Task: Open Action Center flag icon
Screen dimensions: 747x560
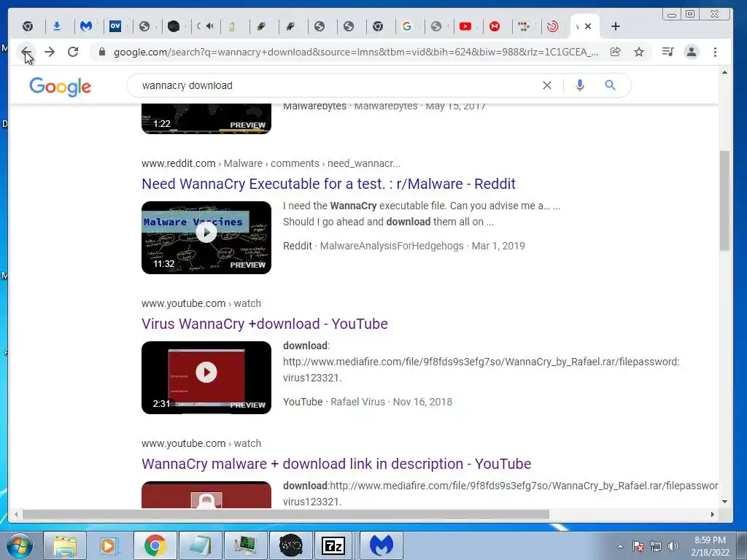Action: click(x=638, y=547)
